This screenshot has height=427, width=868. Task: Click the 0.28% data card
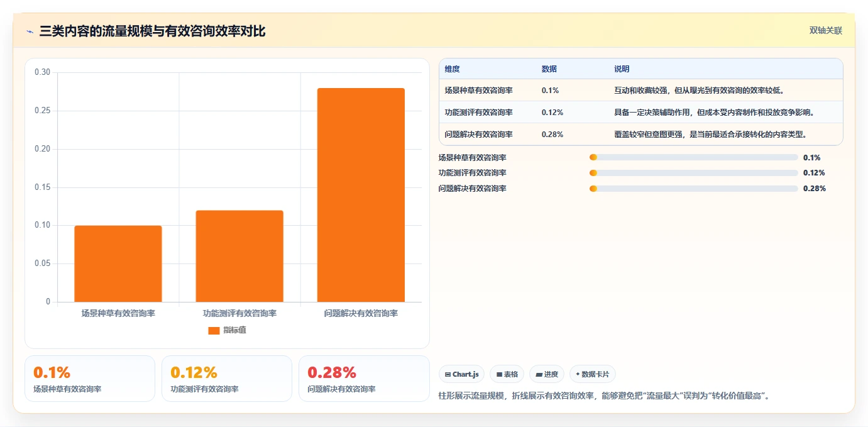point(364,379)
